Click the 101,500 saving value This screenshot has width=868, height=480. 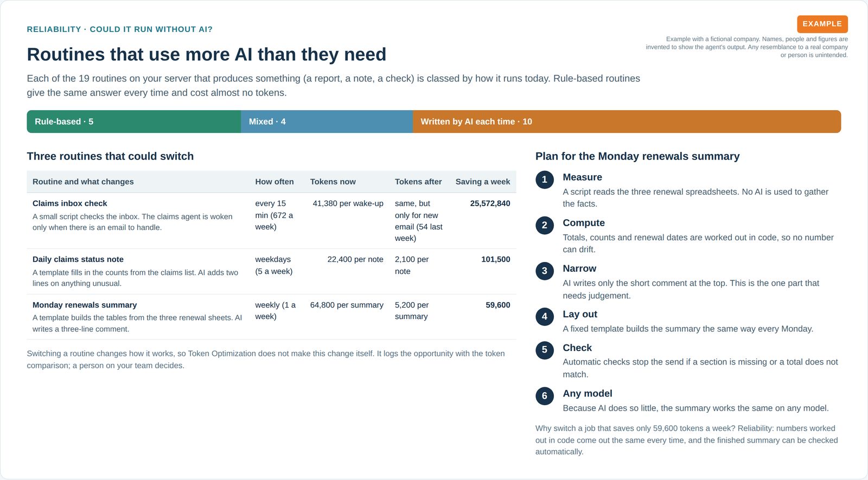pos(496,259)
